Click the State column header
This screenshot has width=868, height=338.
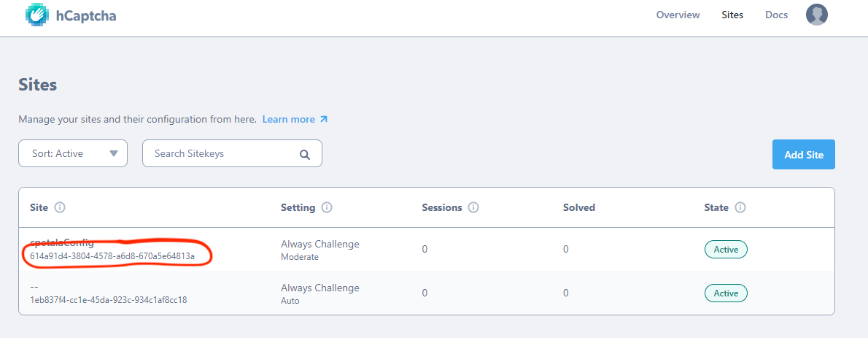[716, 208]
